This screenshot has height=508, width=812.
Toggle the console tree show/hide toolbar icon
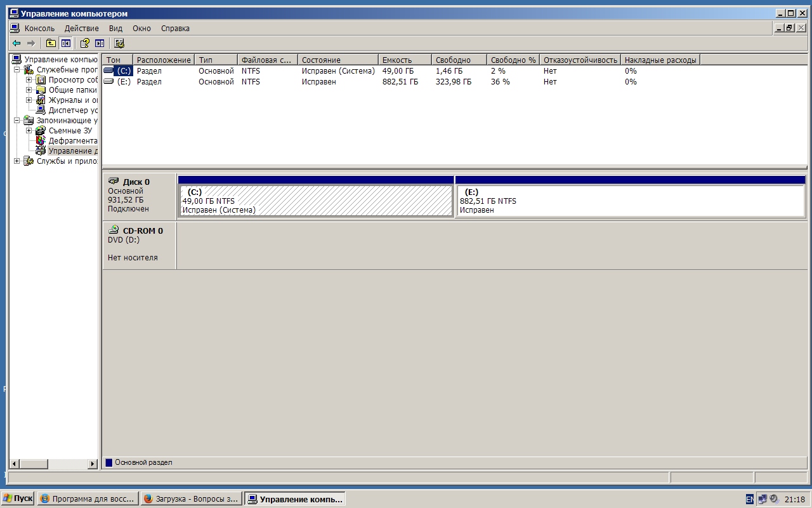point(65,43)
